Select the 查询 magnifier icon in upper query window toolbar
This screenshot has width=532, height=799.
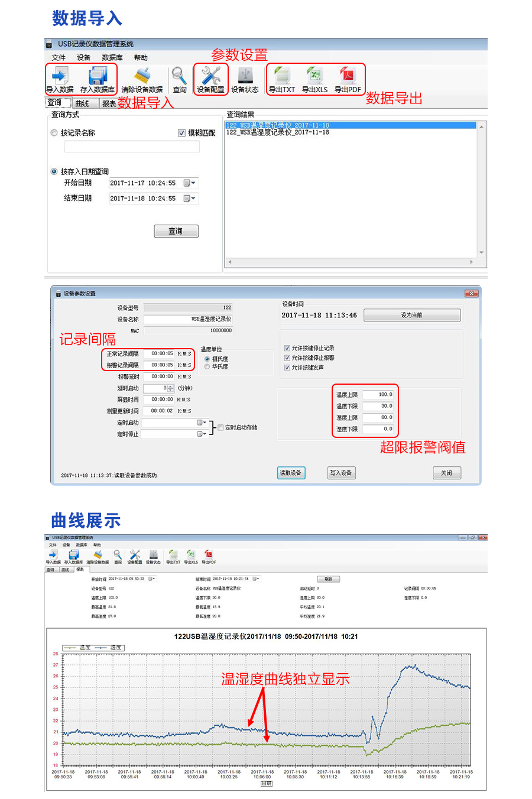tap(179, 76)
